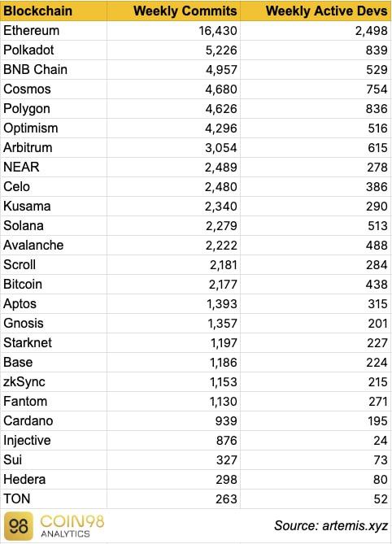The width and height of the screenshot is (392, 544).
Task: Select Ethereum weekly commits value 16,430
Action: tap(218, 31)
